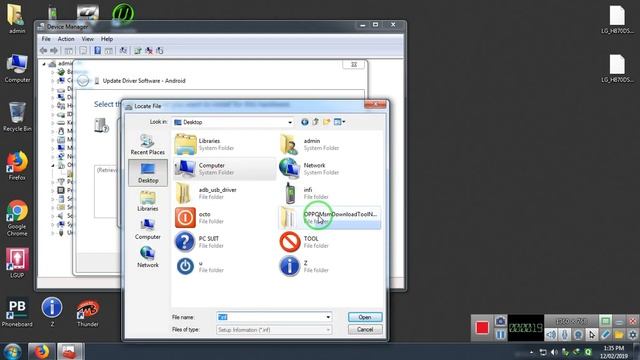
Task: Open View menu in Device Manager
Action: point(87,39)
